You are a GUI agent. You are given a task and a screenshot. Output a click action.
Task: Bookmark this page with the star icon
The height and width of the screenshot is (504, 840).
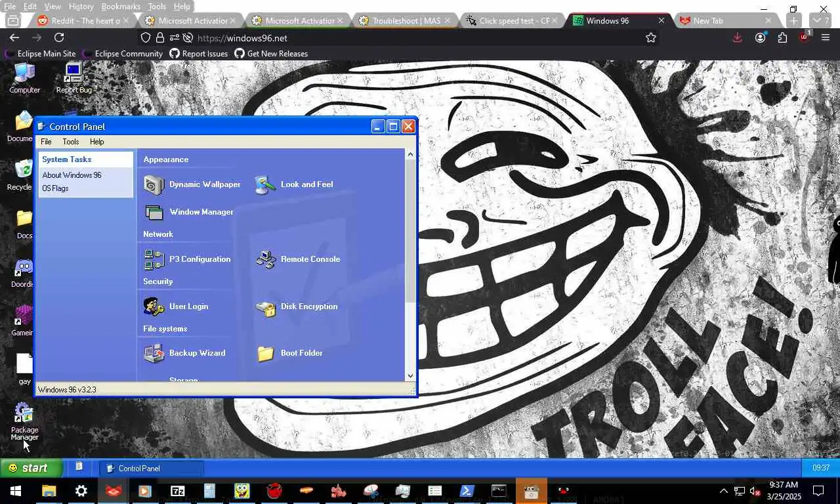click(650, 37)
